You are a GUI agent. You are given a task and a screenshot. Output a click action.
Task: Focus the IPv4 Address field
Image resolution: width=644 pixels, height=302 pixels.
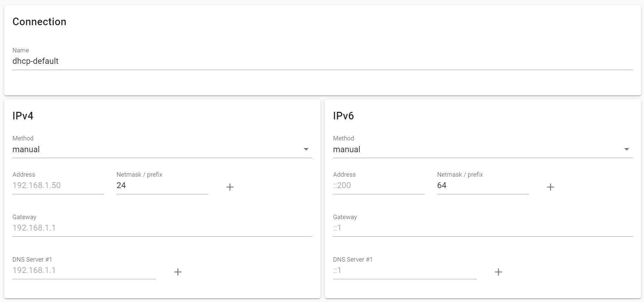coord(58,185)
